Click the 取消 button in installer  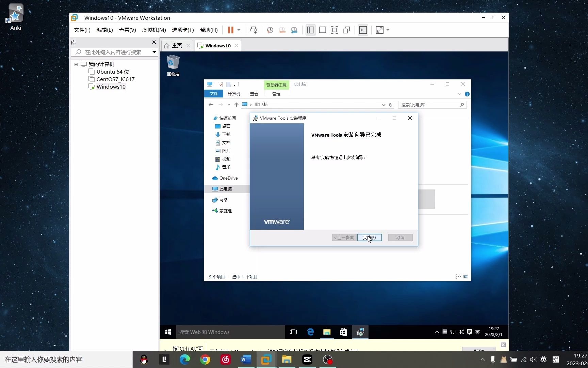[x=400, y=237]
